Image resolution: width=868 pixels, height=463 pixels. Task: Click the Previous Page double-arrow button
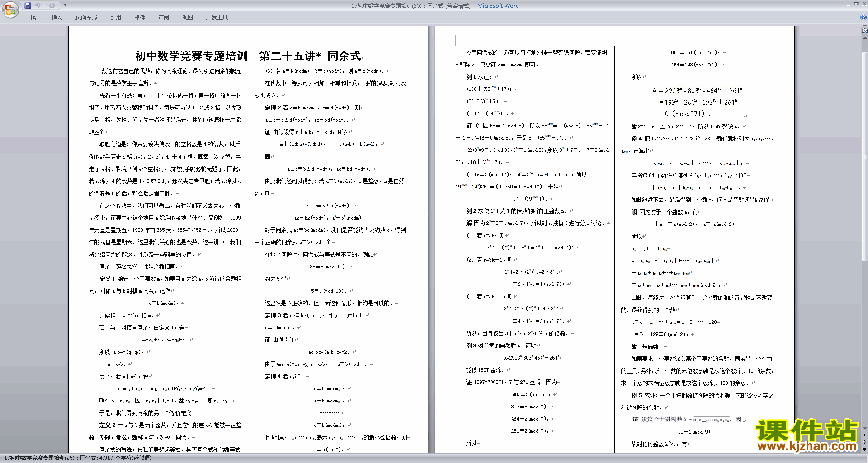(x=865, y=435)
